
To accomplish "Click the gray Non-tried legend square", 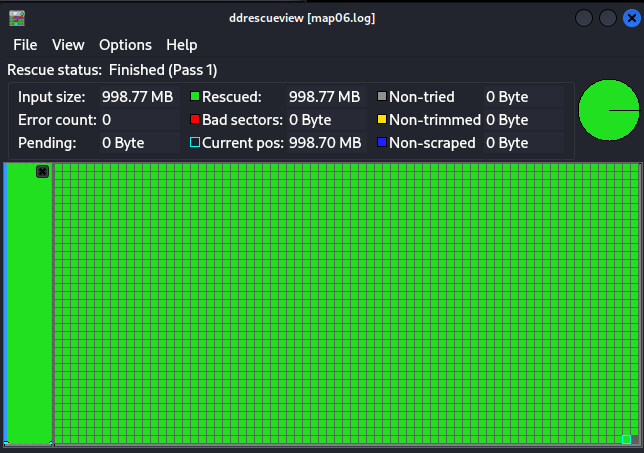I will click(x=382, y=97).
